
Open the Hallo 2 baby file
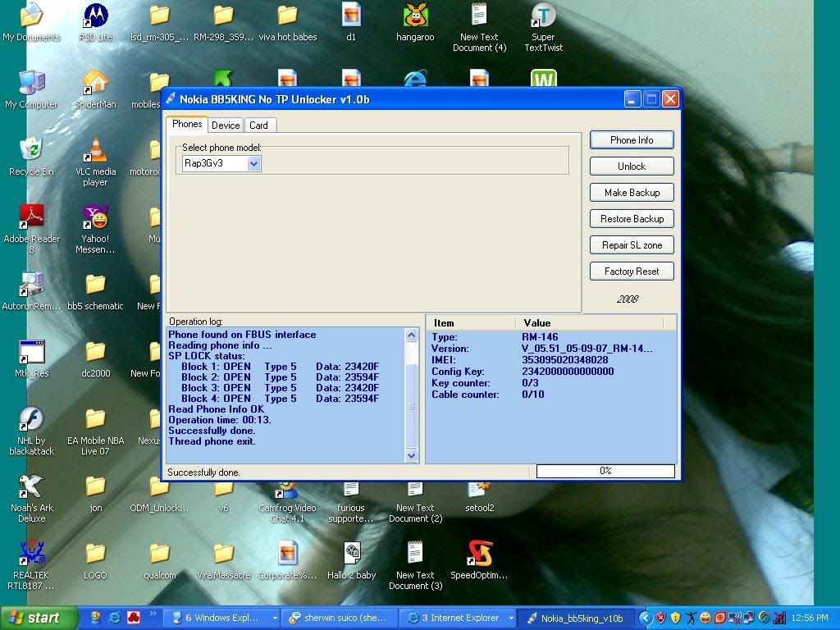pos(351,560)
